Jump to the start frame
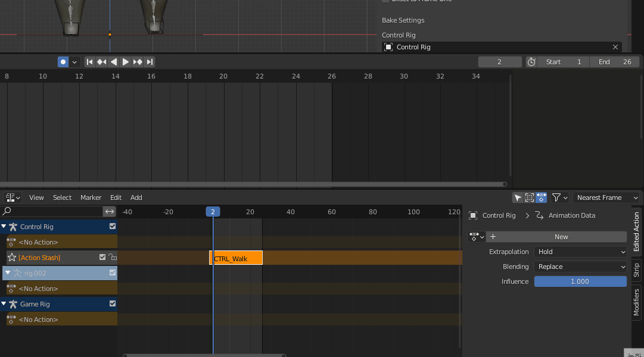 coord(89,62)
